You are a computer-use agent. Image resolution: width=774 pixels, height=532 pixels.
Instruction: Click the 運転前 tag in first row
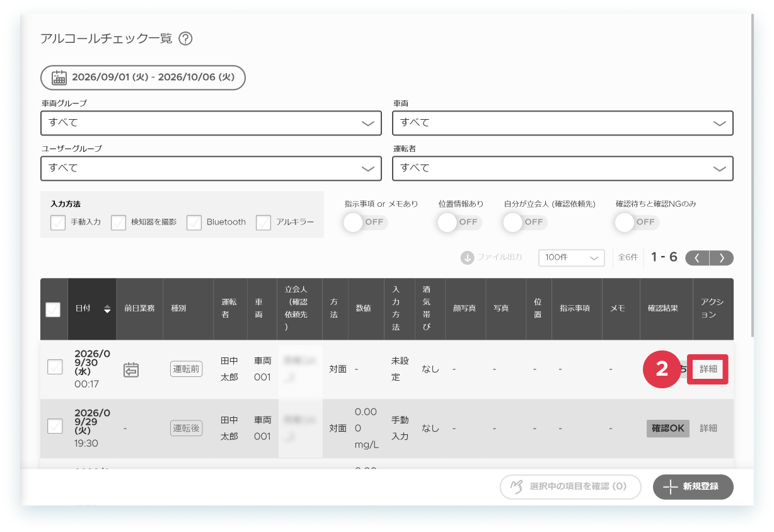[186, 369]
